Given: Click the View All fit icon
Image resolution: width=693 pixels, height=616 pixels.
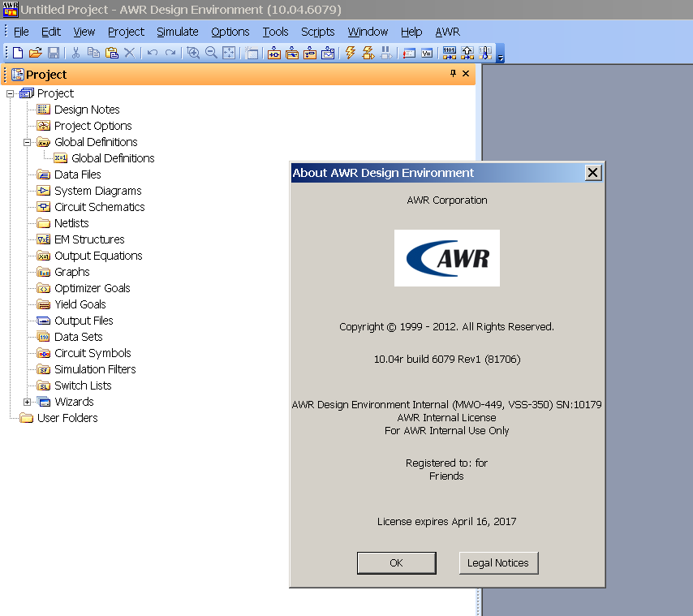Looking at the screenshot, I should tap(229, 53).
